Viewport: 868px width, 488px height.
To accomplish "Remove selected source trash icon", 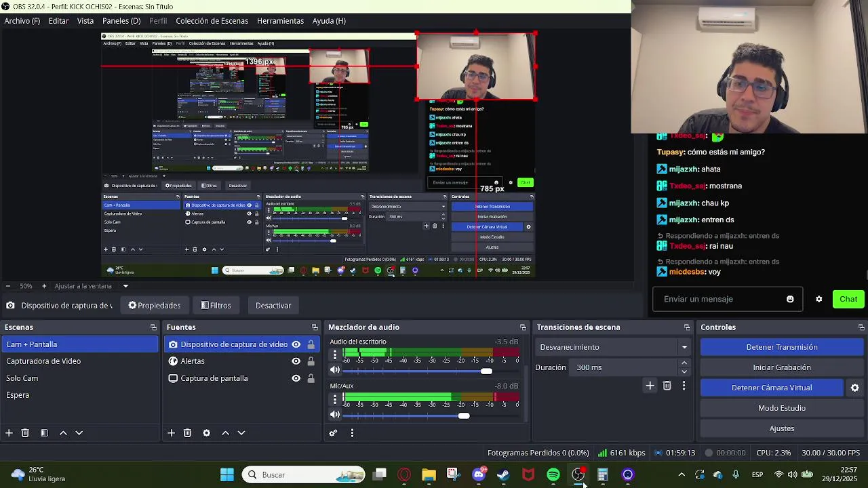I will coord(188,432).
